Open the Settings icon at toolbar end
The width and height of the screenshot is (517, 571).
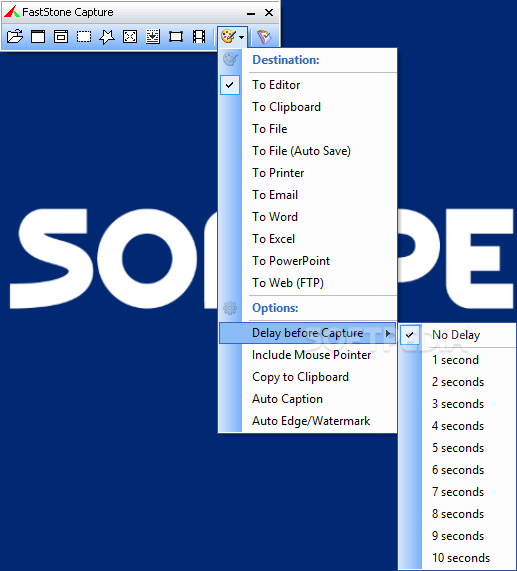point(264,37)
